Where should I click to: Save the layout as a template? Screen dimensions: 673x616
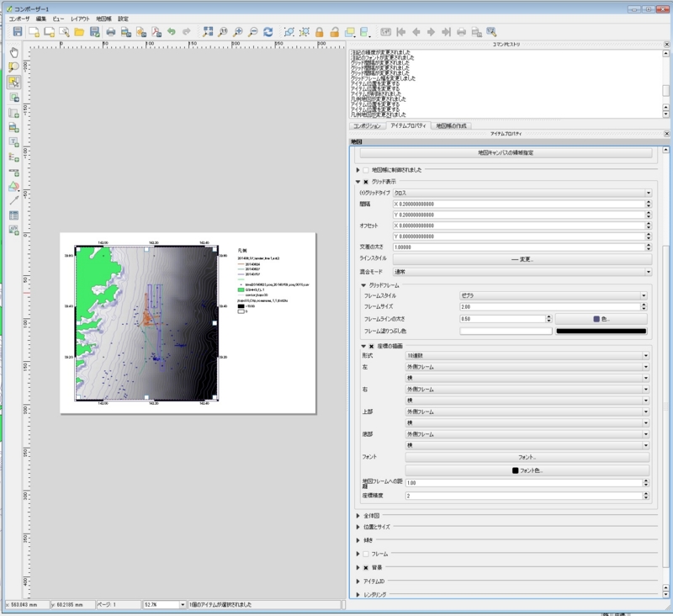click(x=94, y=31)
